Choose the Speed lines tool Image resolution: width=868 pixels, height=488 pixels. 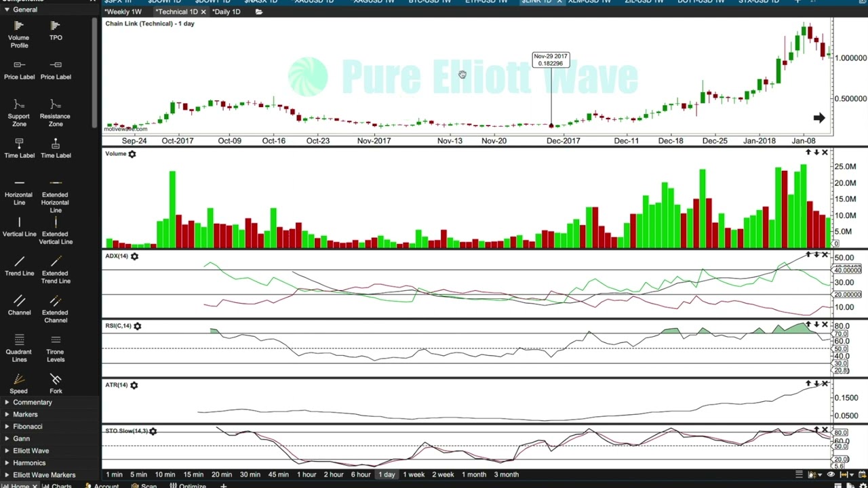tap(19, 384)
